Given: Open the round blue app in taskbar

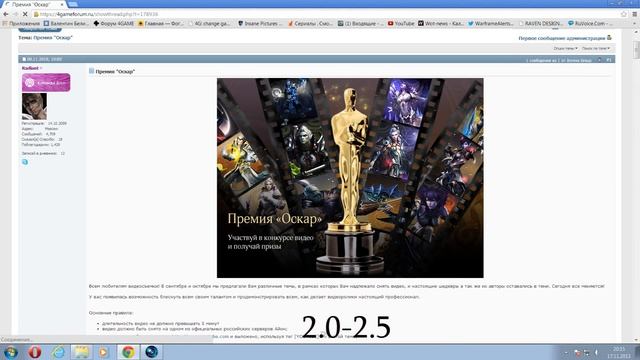Looking at the screenshot, I should [151, 352].
